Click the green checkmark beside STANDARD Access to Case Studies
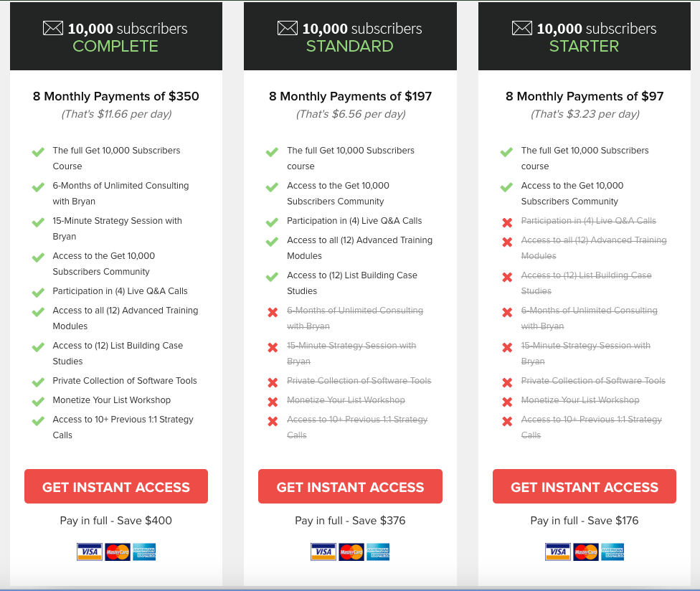The height and width of the screenshot is (591, 700). click(272, 277)
